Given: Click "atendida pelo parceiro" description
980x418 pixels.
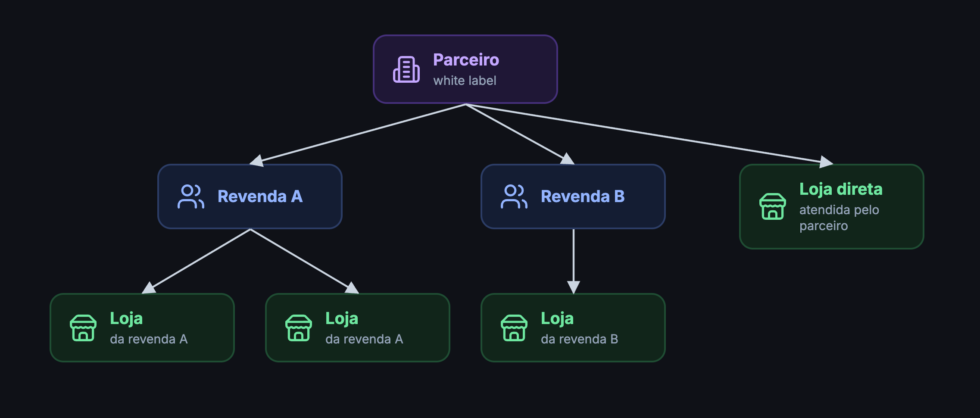Looking at the screenshot, I should [x=839, y=218].
